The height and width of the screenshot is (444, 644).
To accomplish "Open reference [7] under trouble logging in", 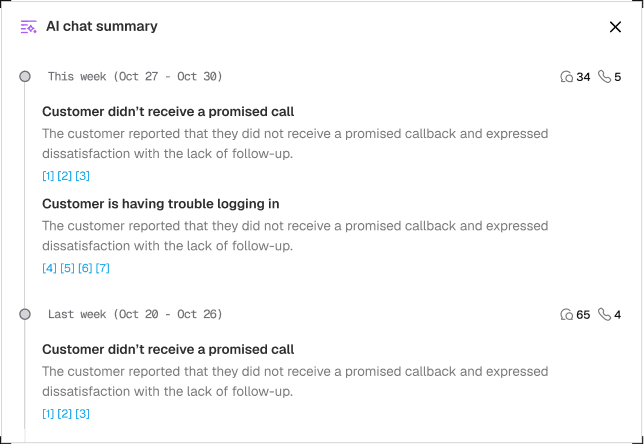I will click(102, 268).
